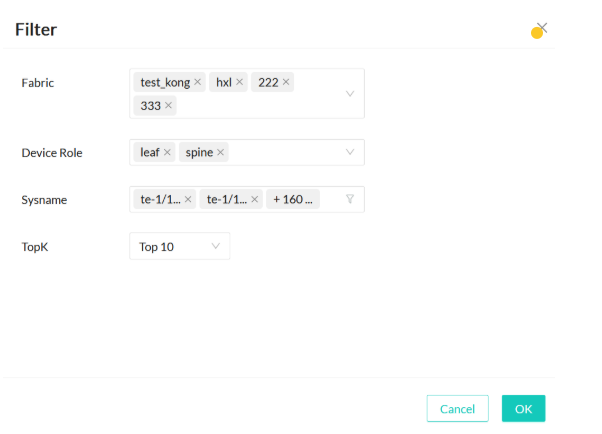Click the TopK field label
This screenshot has width=602, height=434.
pyautogui.click(x=35, y=246)
